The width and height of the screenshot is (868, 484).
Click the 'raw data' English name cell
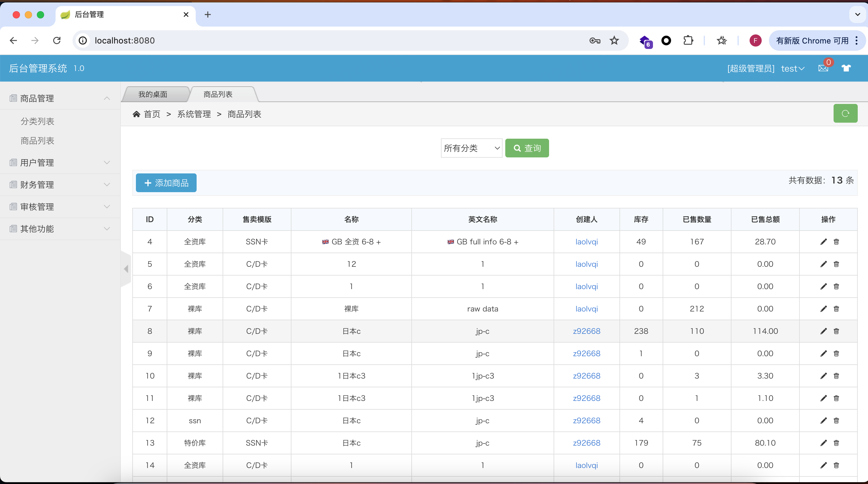(x=483, y=309)
